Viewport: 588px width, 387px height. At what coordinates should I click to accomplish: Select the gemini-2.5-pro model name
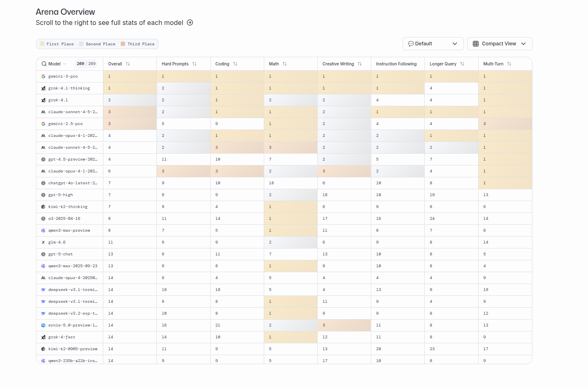(65, 124)
